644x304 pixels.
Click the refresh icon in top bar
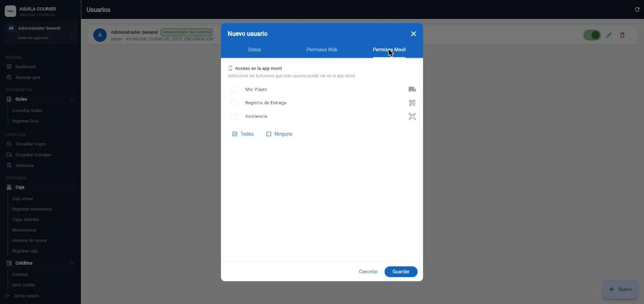[x=637, y=9]
